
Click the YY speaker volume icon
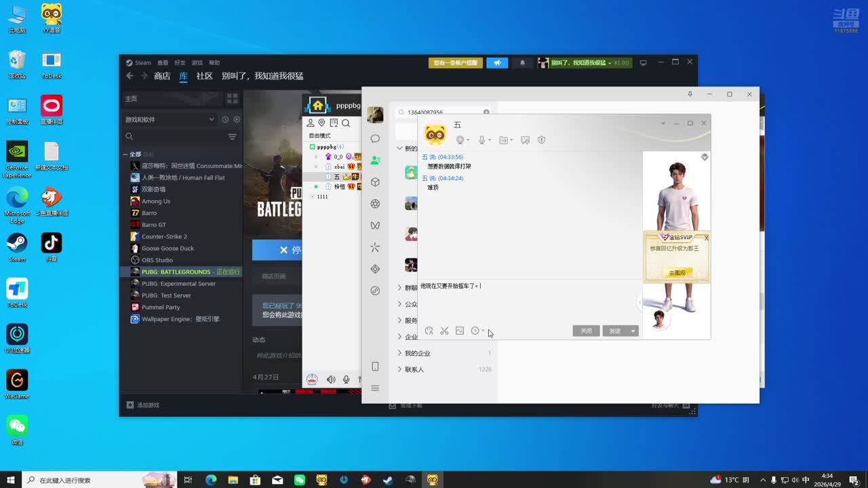(x=331, y=380)
